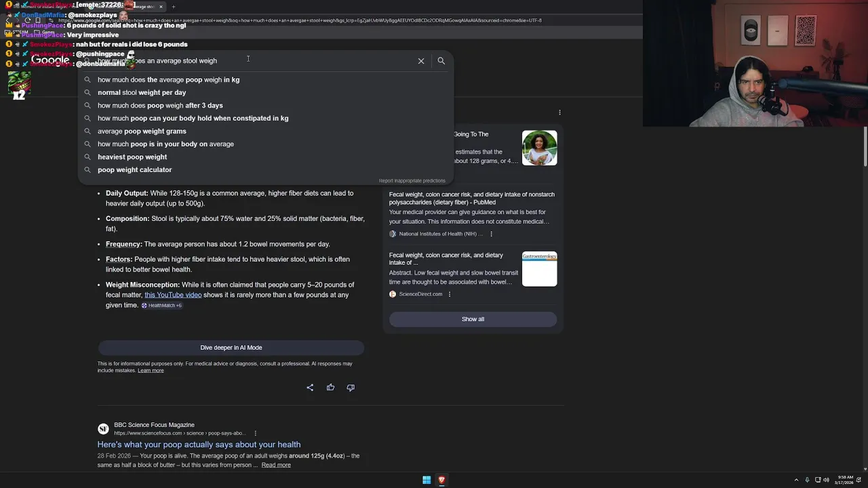Click the browser address bar URL
The width and height of the screenshot is (868, 488).
(x=300, y=20)
